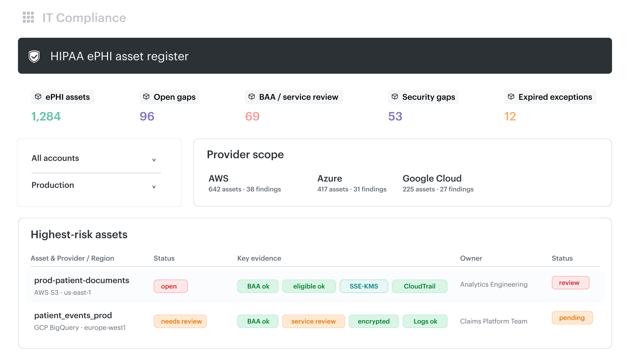Expand the Production environment dropdown
Viewport: 630px width, 364px height.
click(96, 185)
